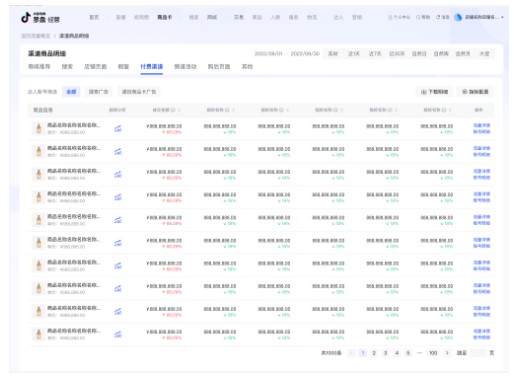This screenshot has height=378, width=514.
Task: Click the first product row's bottle thumbnail
Action: [39, 129]
